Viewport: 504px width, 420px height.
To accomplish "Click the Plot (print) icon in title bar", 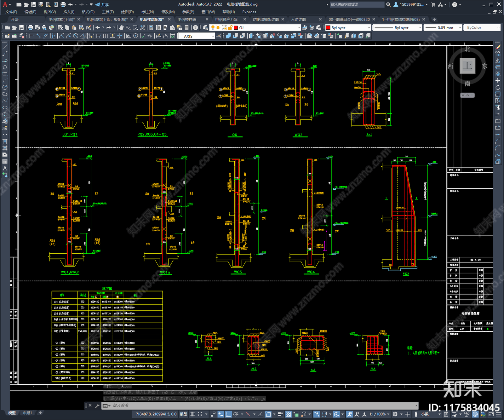I will [63, 4].
